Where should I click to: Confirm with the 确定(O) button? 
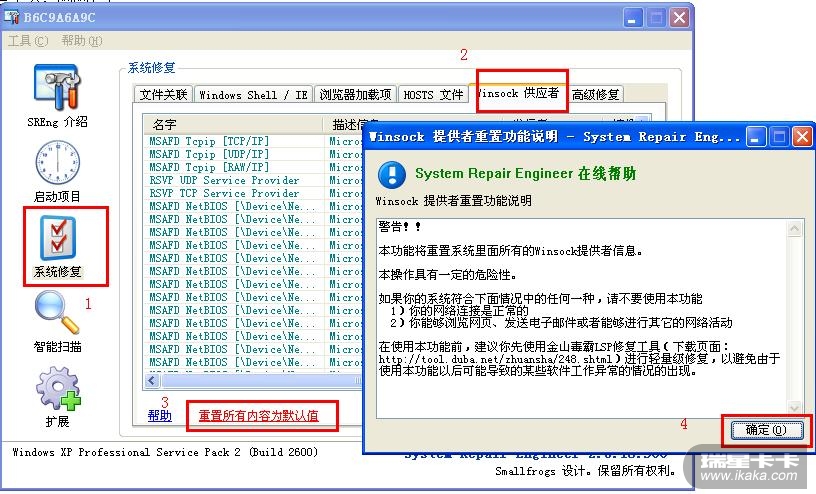[x=767, y=430]
